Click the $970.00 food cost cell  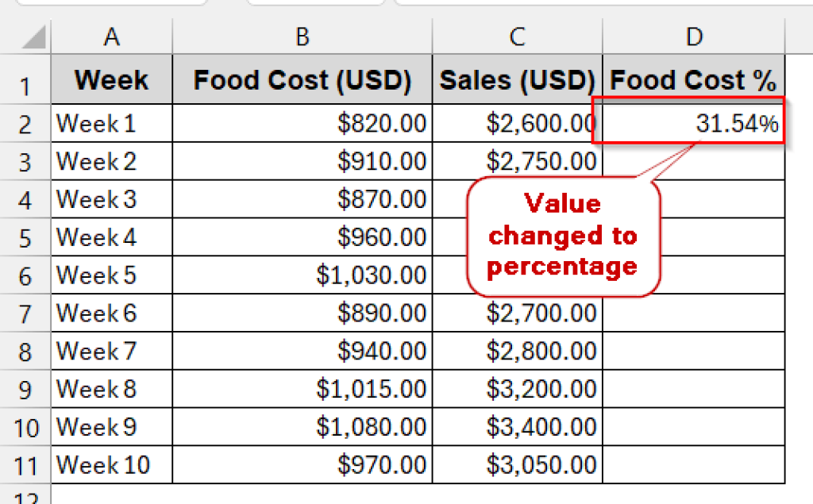[x=302, y=465]
